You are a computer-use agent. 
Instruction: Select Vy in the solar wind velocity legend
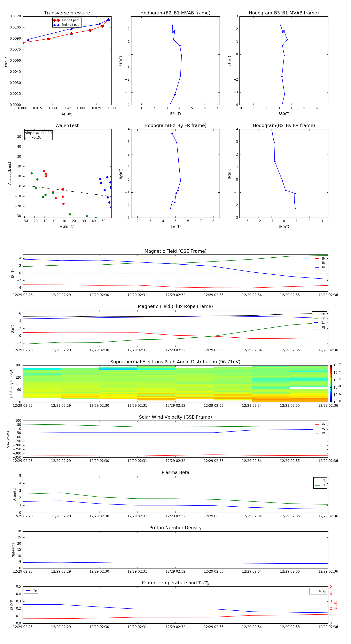320,429
